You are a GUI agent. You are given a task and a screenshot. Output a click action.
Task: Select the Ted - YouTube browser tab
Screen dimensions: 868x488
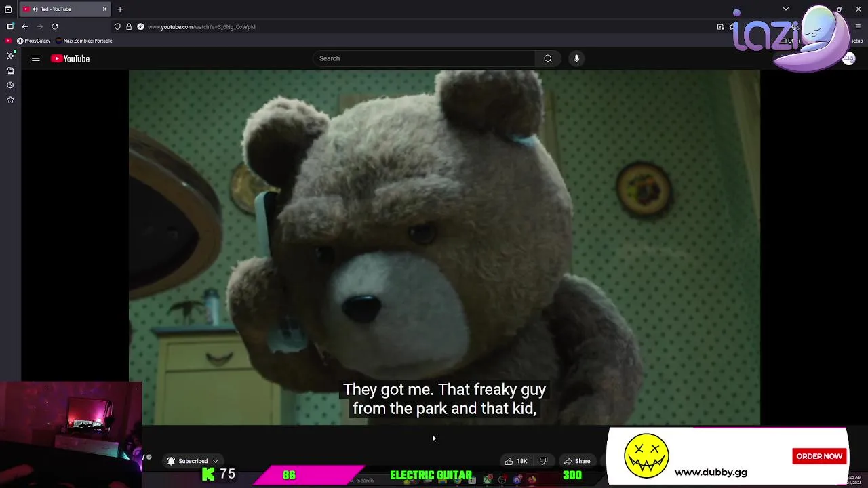65,9
